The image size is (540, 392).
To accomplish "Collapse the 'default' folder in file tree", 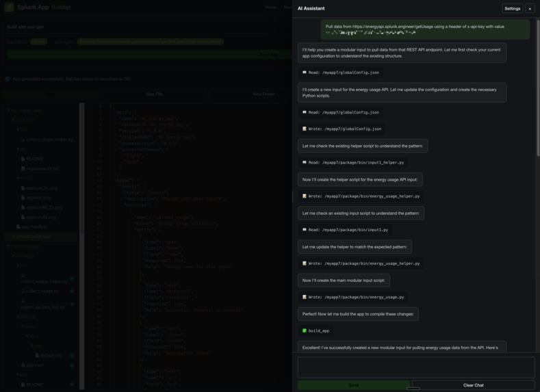I will pyautogui.click(x=26, y=316).
